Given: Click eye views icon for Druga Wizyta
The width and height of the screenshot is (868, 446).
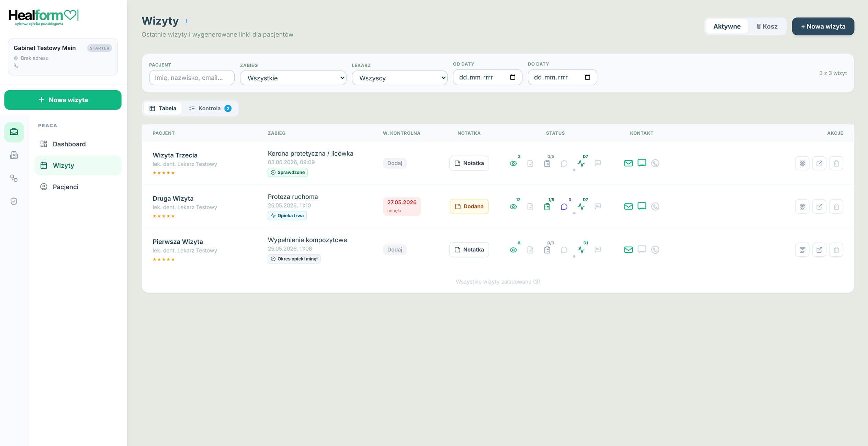Looking at the screenshot, I should tap(513, 207).
